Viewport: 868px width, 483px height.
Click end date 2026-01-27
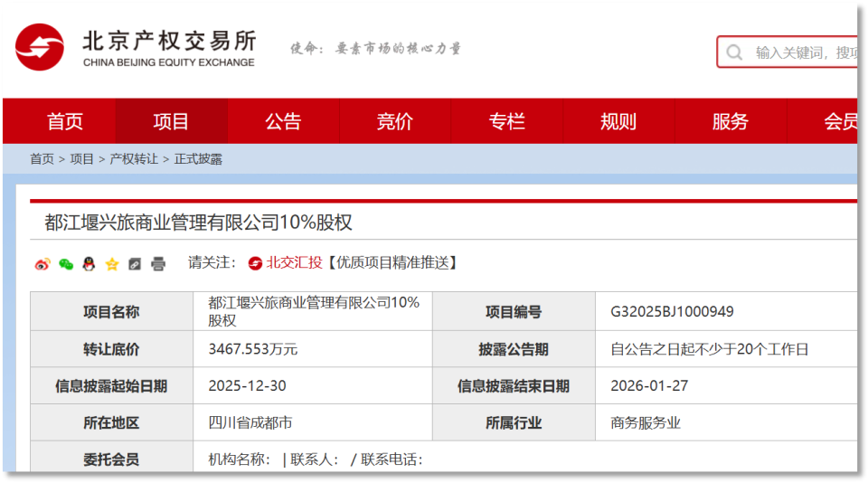(x=649, y=385)
